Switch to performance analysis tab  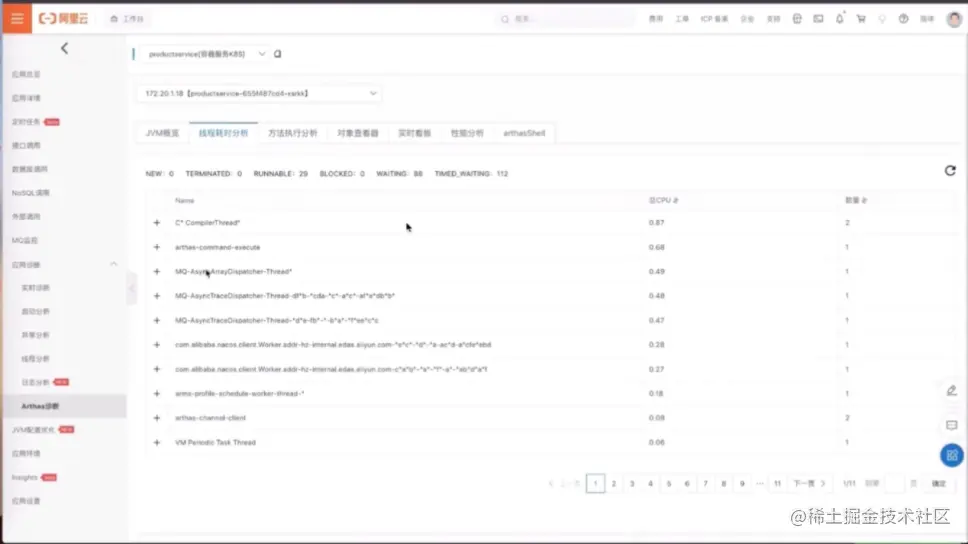(467, 133)
